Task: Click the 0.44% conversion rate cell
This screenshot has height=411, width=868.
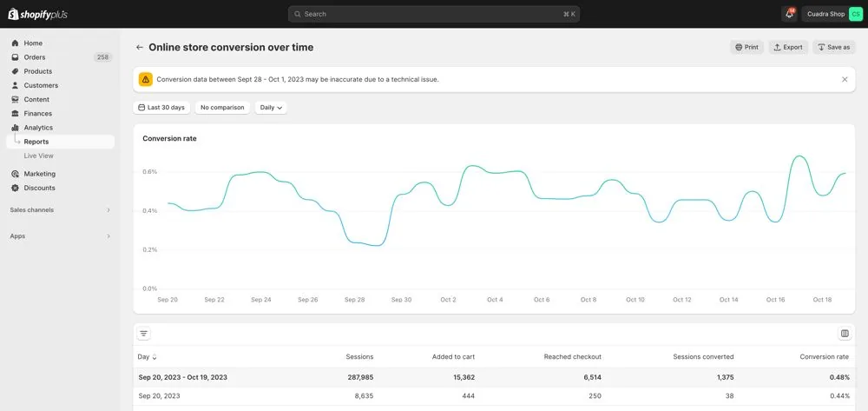Action: (x=839, y=396)
